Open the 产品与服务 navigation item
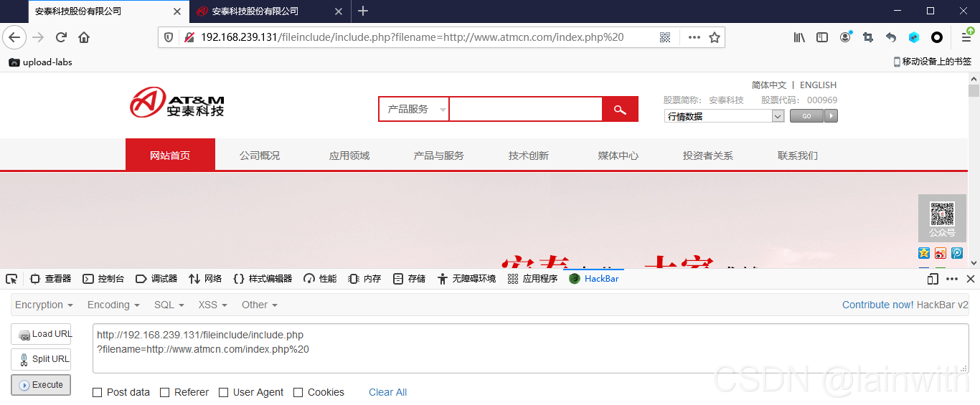980x405 pixels. (x=439, y=155)
